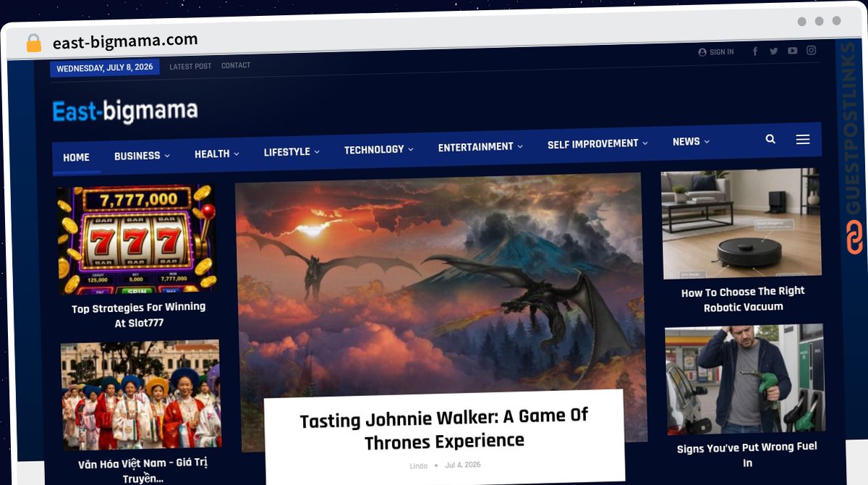
Task: Expand the Health menu chevron
Action: [237, 153]
